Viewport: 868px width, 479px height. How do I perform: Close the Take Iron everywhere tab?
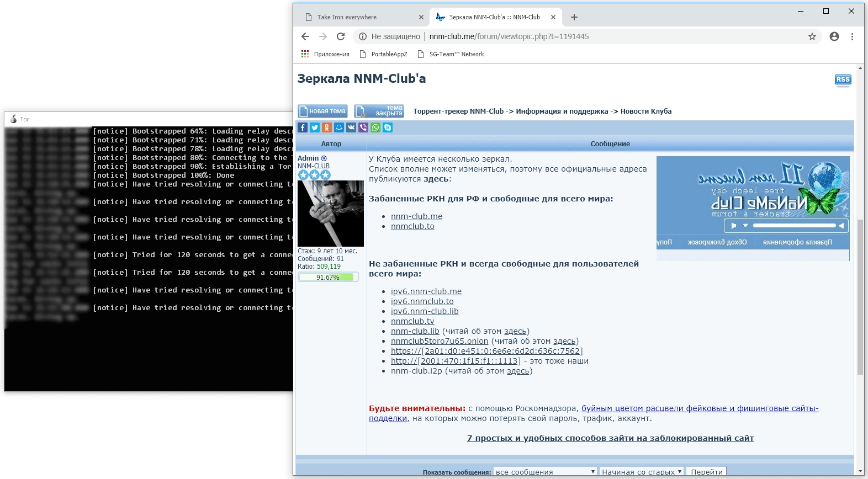pos(421,17)
